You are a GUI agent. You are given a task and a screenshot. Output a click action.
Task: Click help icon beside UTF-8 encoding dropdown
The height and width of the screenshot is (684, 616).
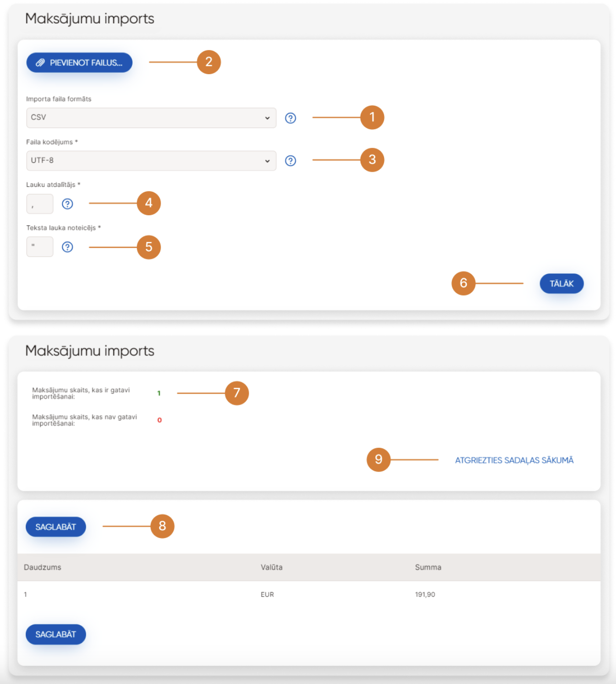click(x=290, y=161)
